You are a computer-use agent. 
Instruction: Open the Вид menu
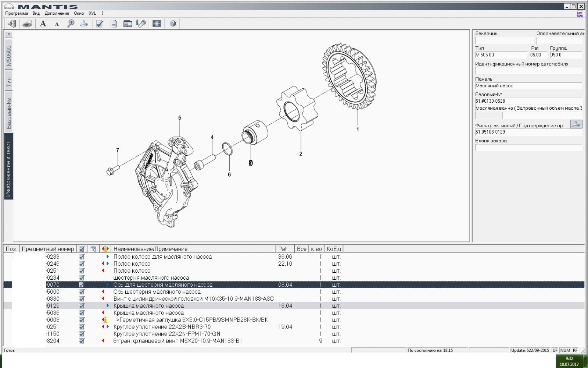tap(36, 13)
